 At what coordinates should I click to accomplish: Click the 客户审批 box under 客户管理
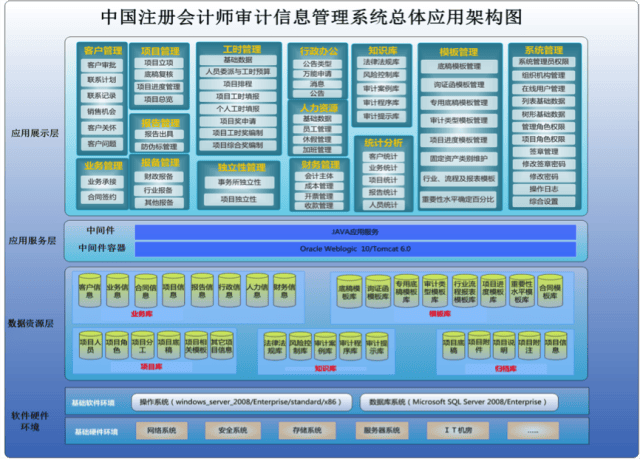(x=102, y=65)
